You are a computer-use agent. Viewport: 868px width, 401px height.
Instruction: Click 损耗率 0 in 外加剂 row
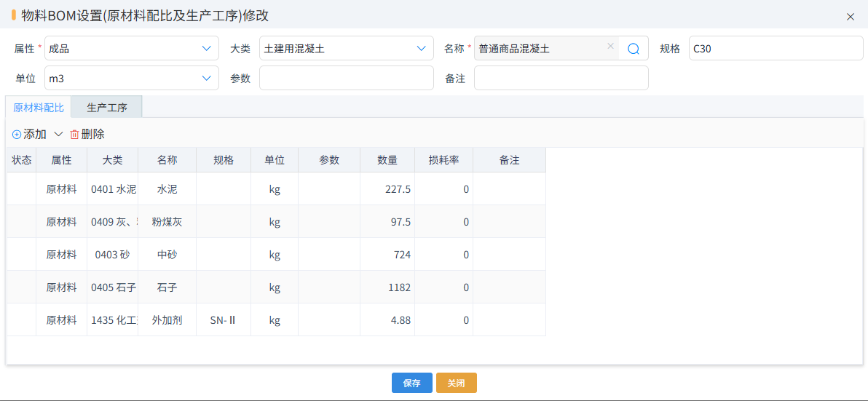click(x=444, y=319)
